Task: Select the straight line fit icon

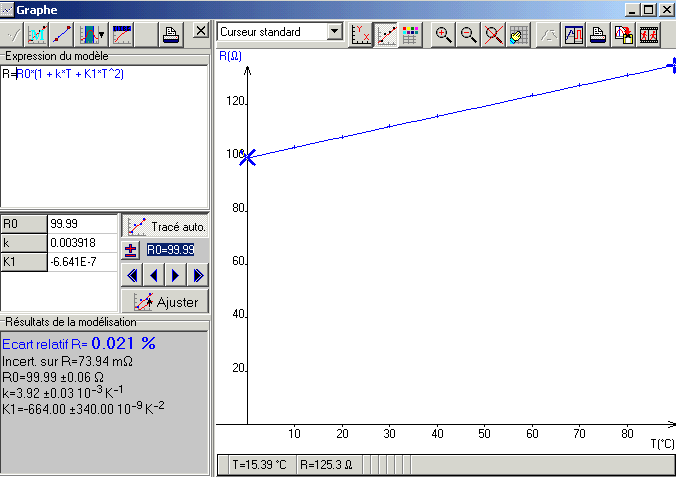Action: point(62,35)
